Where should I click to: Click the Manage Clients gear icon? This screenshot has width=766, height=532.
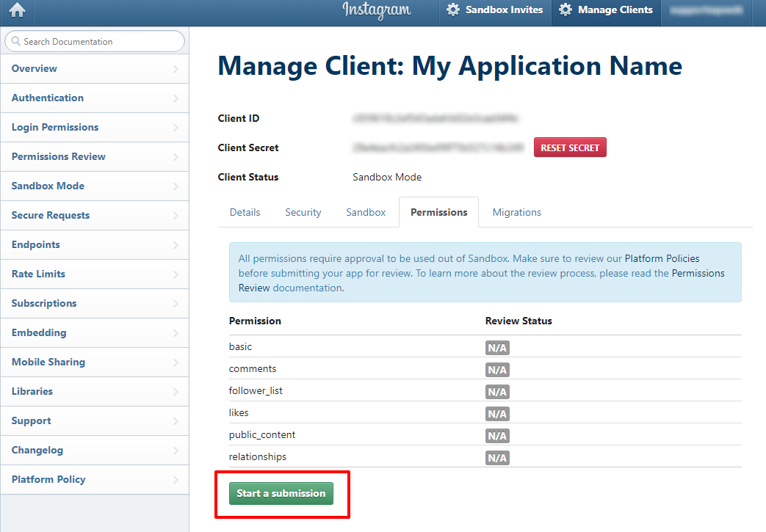[565, 10]
